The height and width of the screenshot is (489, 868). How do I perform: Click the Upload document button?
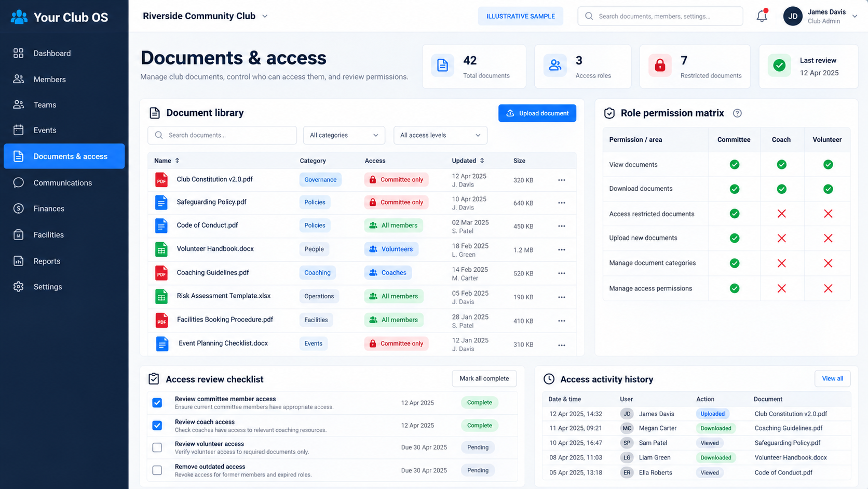pyautogui.click(x=537, y=113)
